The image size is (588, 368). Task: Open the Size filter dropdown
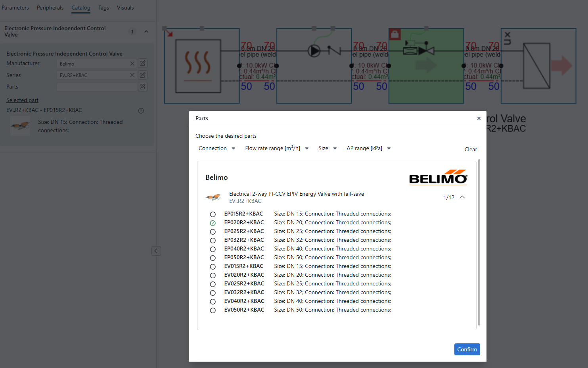328,148
